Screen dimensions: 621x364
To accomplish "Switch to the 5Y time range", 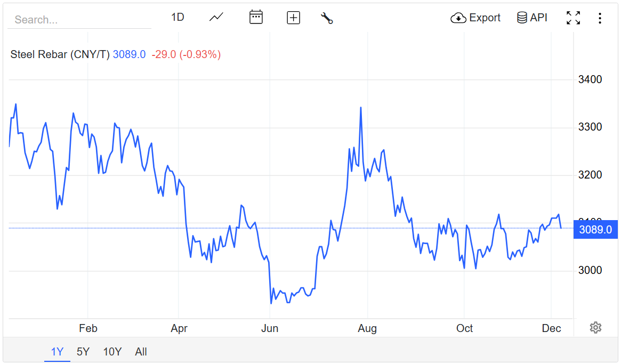I will coord(83,352).
